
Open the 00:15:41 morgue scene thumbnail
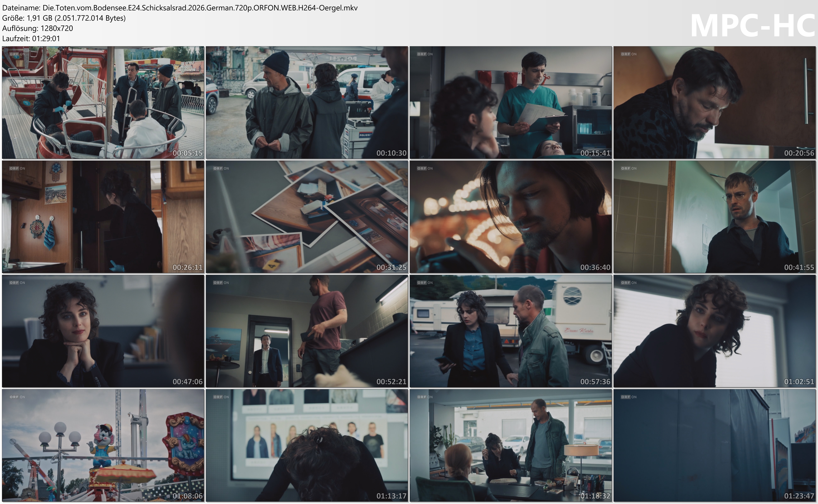point(510,102)
